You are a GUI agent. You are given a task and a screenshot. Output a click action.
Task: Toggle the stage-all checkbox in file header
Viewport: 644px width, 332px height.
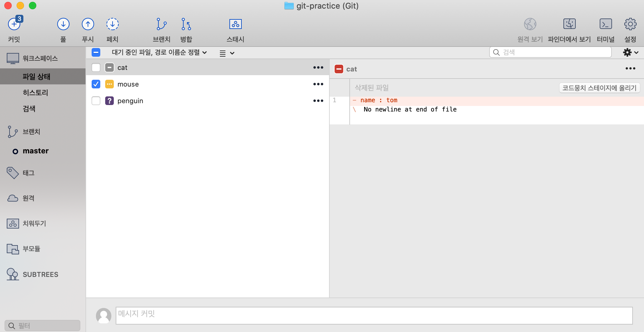[x=96, y=52]
